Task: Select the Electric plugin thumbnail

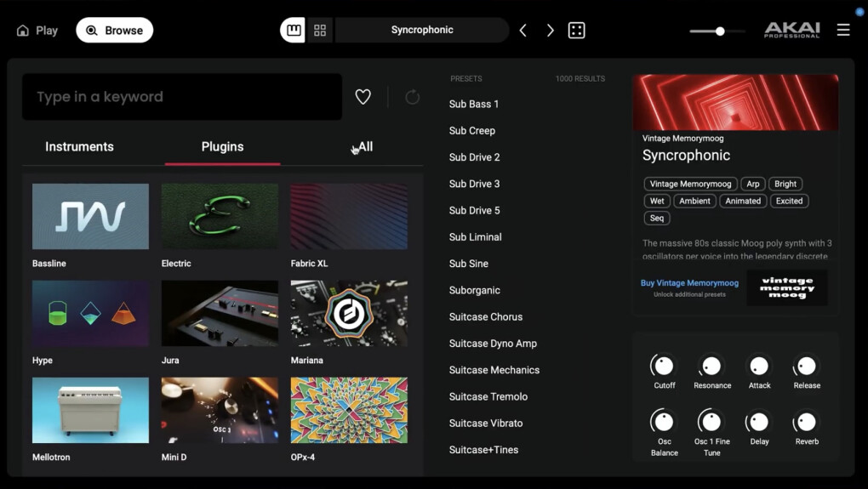Action: point(220,216)
